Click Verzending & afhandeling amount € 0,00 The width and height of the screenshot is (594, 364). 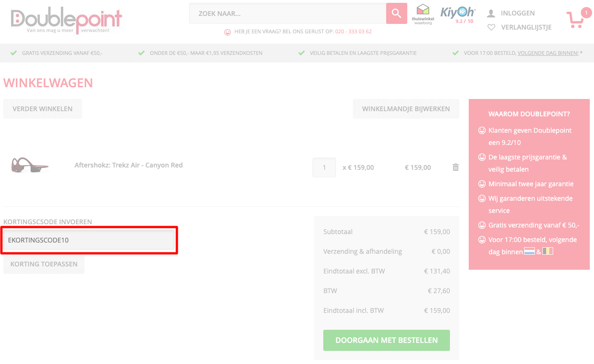[441, 251]
